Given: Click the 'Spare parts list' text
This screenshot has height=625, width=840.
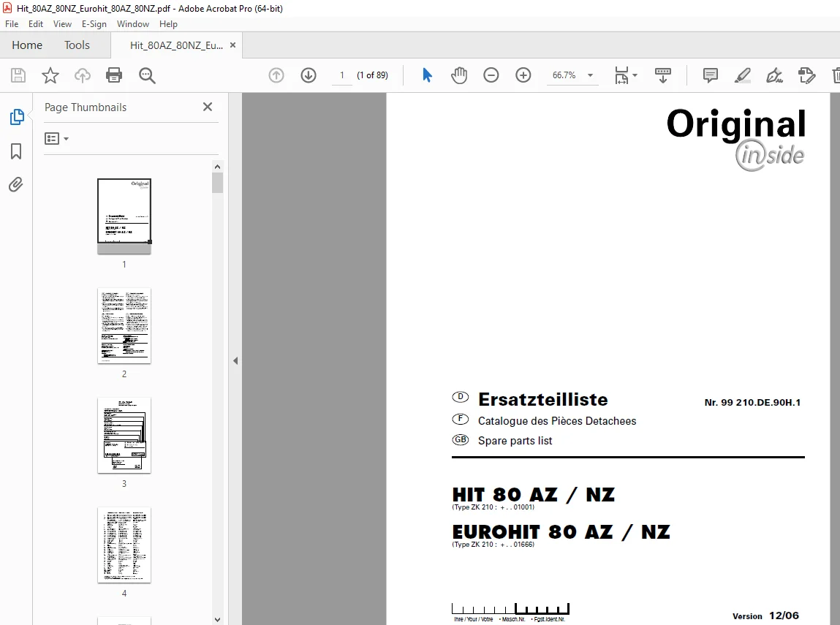Looking at the screenshot, I should tap(515, 441).
